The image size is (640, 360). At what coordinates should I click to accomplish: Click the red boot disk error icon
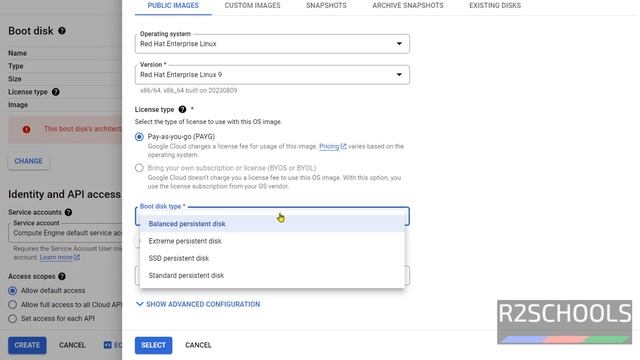click(27, 129)
